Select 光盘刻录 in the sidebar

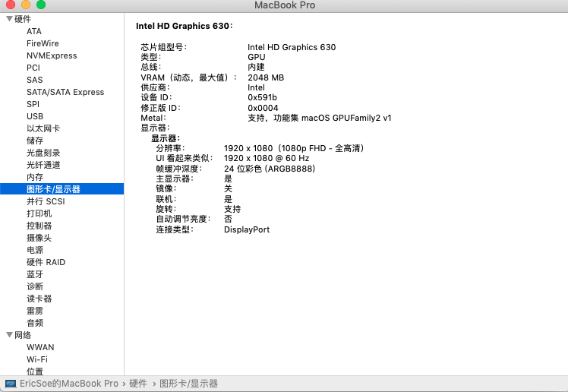click(x=43, y=153)
